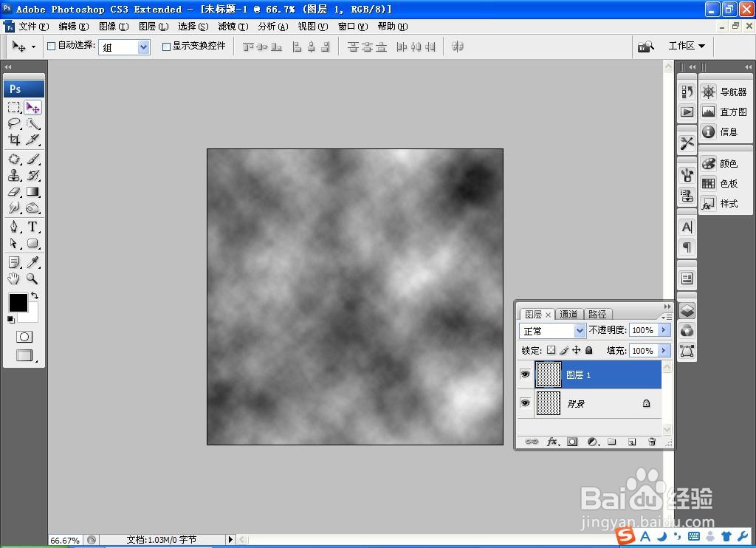This screenshot has height=548, width=756.
Task: Open status bar info arrow menu
Action: 230,539
